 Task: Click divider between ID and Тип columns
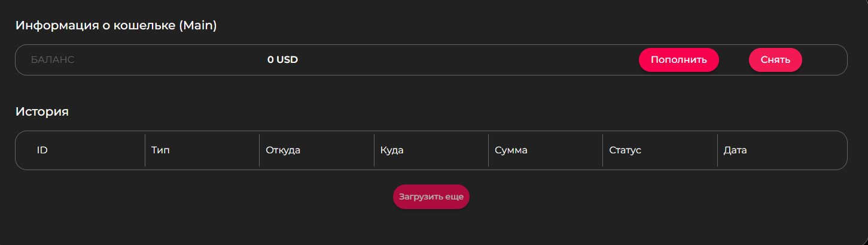(x=145, y=150)
